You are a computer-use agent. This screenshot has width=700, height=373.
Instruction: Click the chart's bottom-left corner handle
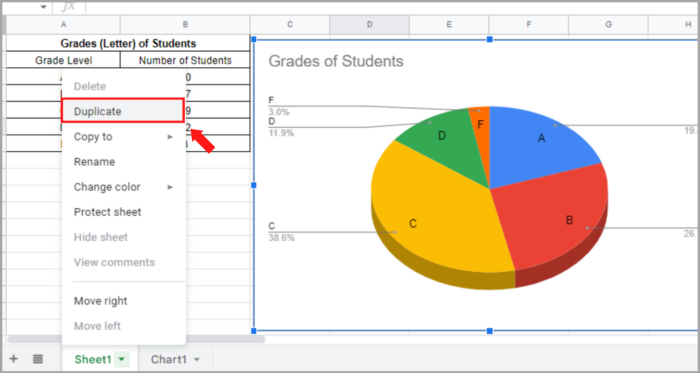pos(254,331)
